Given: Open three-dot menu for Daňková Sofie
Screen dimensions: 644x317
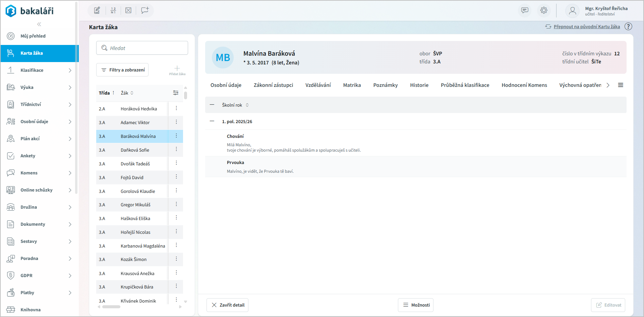Looking at the screenshot, I should tap(176, 149).
